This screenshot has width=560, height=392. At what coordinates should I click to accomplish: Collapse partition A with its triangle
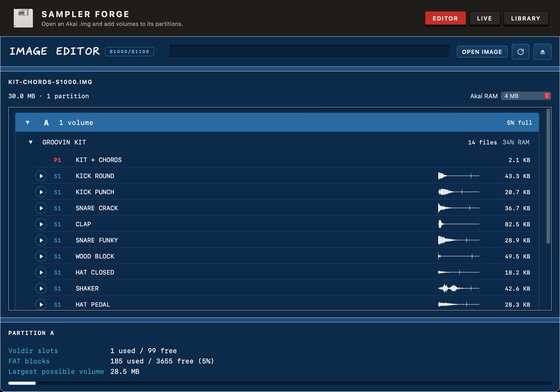coord(28,123)
